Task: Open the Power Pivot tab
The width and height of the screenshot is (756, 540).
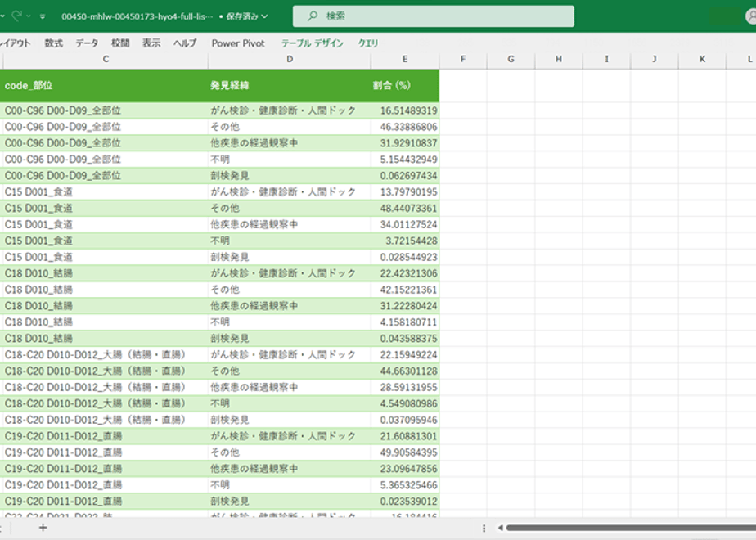Action: [238, 43]
